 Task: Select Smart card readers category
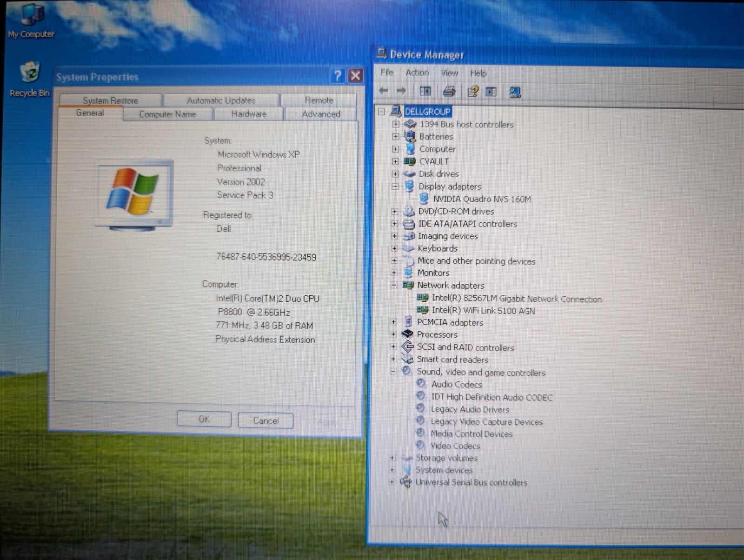(x=452, y=360)
